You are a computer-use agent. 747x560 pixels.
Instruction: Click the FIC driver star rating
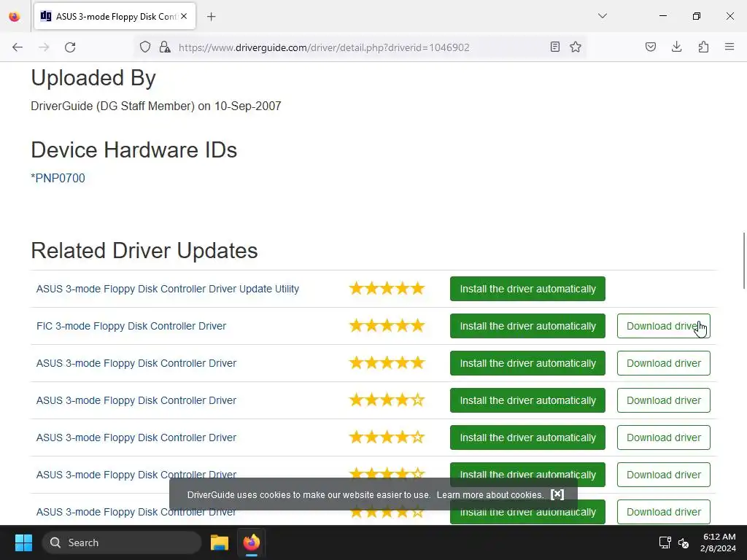pos(387,326)
